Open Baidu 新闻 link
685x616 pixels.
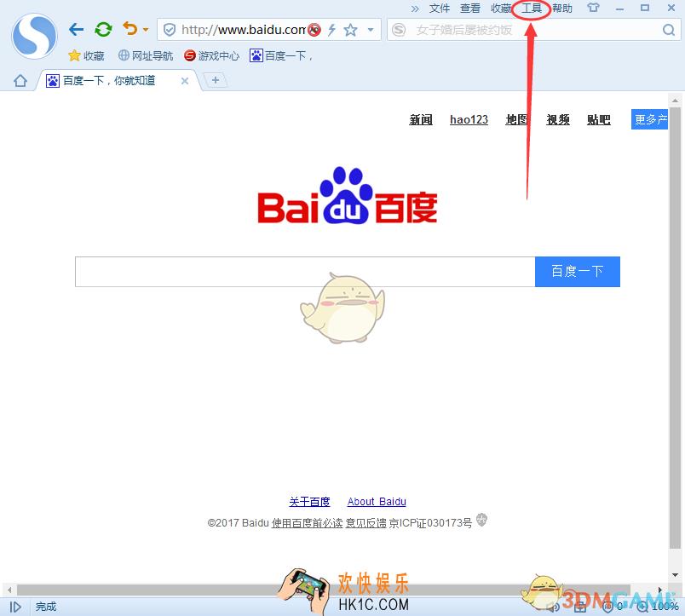[x=421, y=119]
